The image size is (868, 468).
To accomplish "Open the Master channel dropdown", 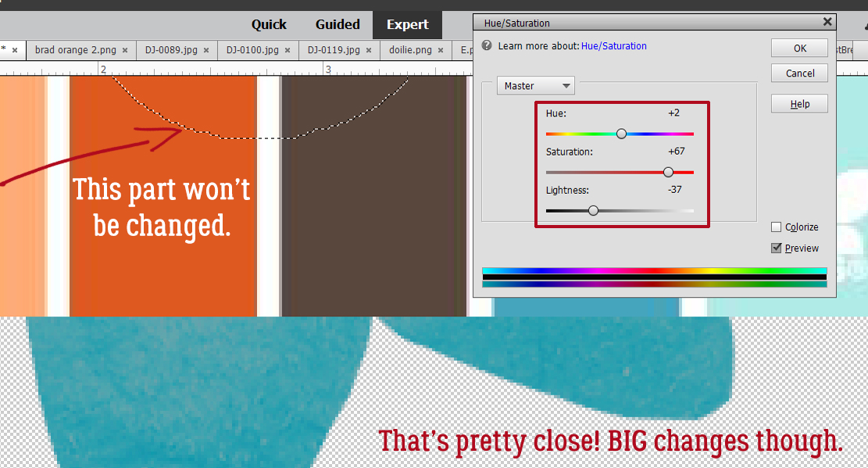I will click(536, 86).
